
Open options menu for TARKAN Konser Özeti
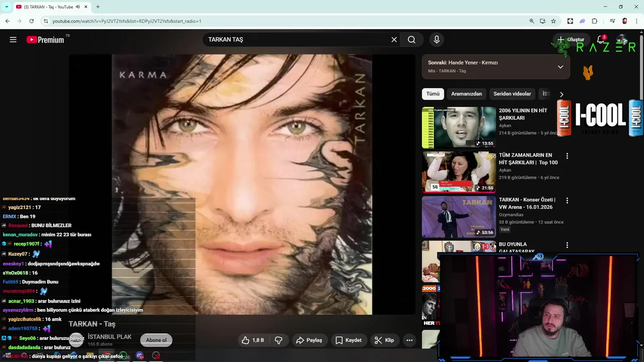click(567, 201)
